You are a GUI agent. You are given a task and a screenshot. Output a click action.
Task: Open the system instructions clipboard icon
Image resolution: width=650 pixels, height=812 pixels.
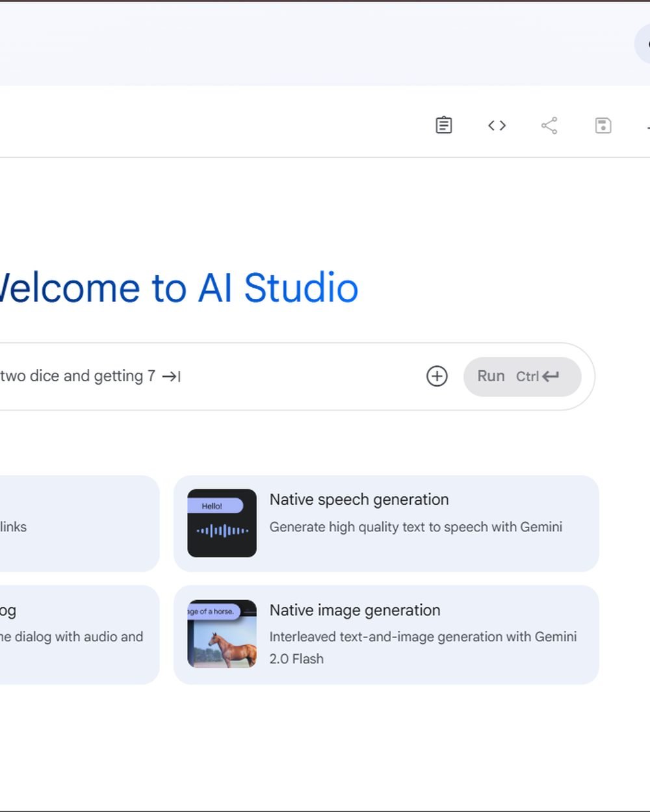(443, 125)
